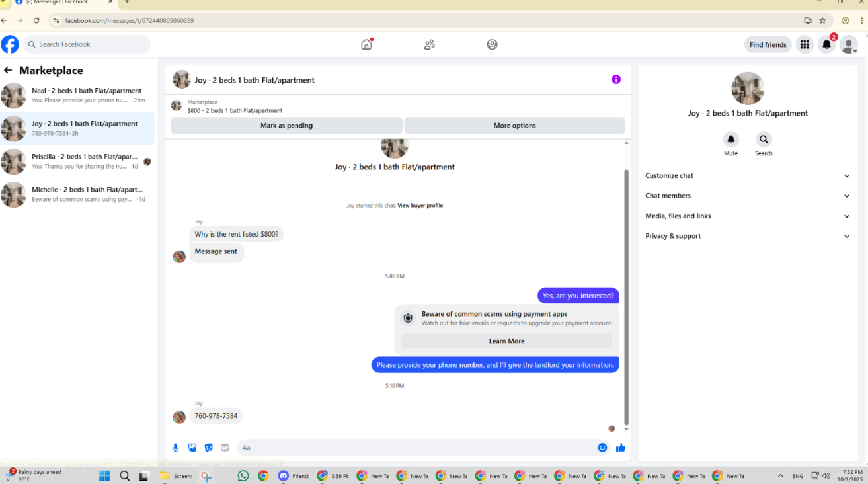This screenshot has height=484, width=868.
Task: Open the Facebook menu grid icon
Action: click(x=805, y=44)
